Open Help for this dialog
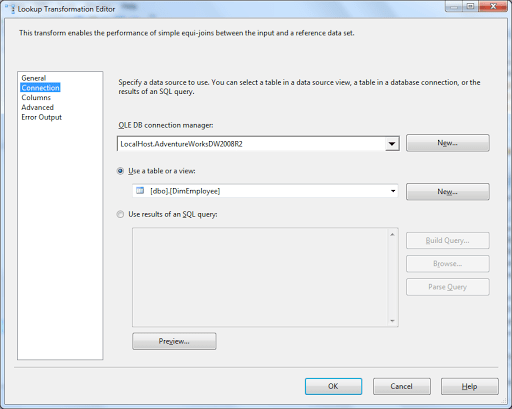Image resolution: width=512 pixels, height=409 pixels. tap(470, 386)
